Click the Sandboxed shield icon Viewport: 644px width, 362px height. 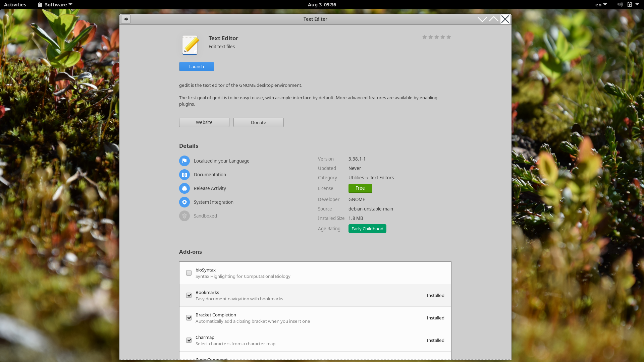[x=184, y=216]
